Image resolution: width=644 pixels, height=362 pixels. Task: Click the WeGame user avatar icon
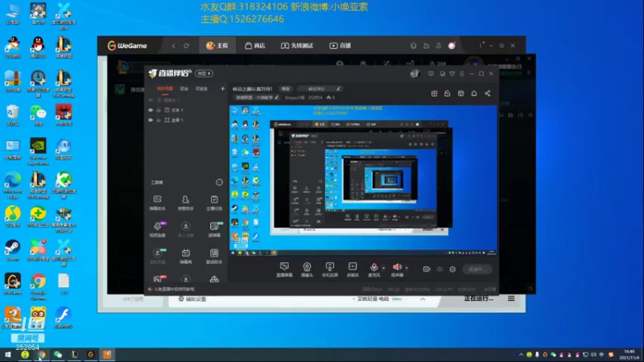452,46
